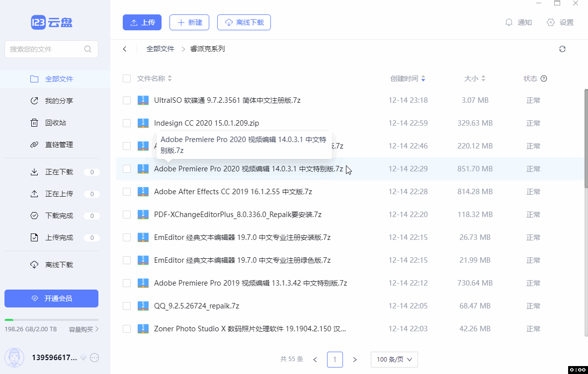Viewport: 588px width, 374px height.
Task: Click page number 1
Action: click(x=335, y=360)
